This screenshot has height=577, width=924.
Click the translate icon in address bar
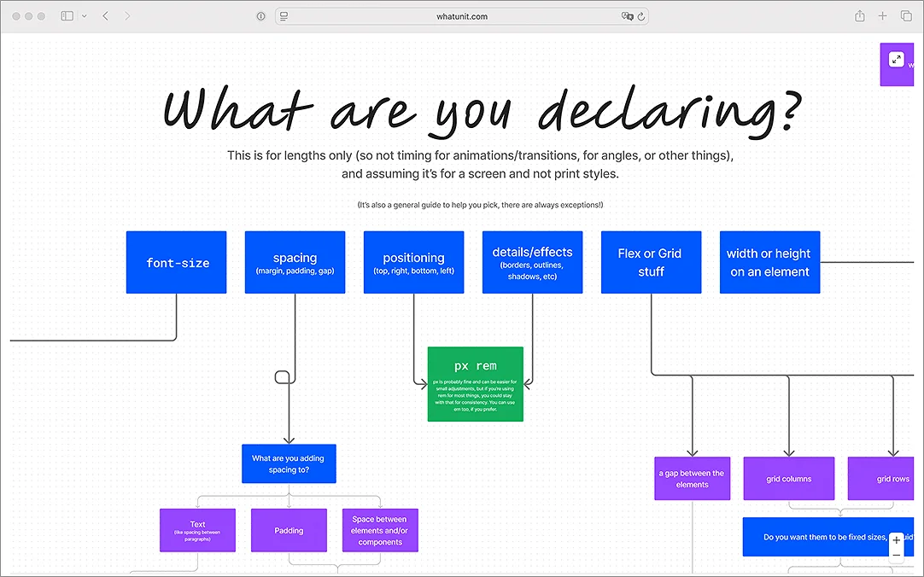(x=627, y=16)
